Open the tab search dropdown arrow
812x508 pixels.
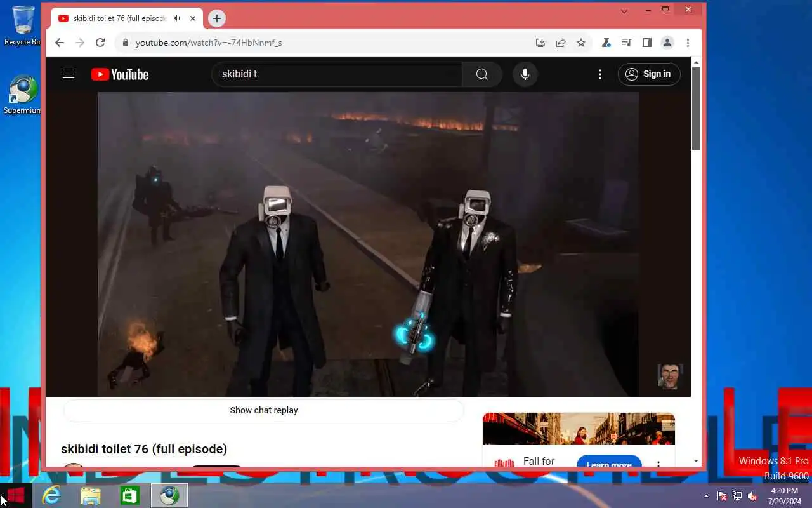pyautogui.click(x=624, y=11)
